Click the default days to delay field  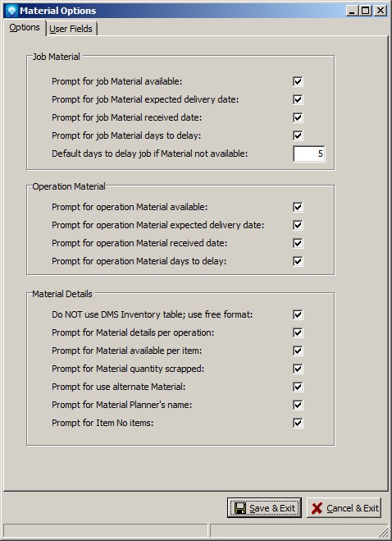[309, 154]
